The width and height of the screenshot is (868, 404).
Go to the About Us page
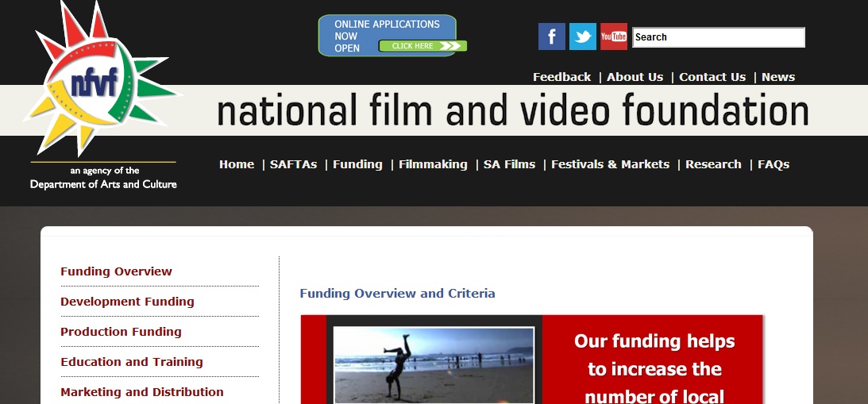point(635,77)
